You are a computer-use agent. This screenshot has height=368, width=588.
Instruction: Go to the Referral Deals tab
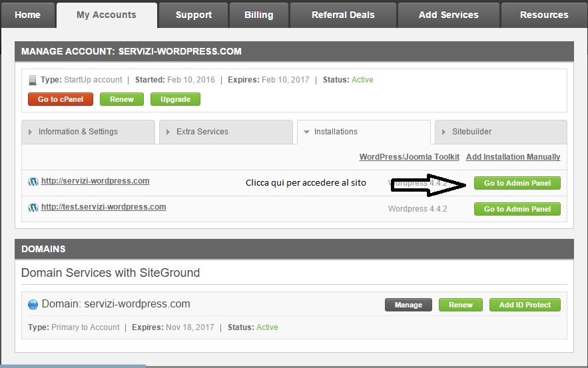[x=343, y=15]
